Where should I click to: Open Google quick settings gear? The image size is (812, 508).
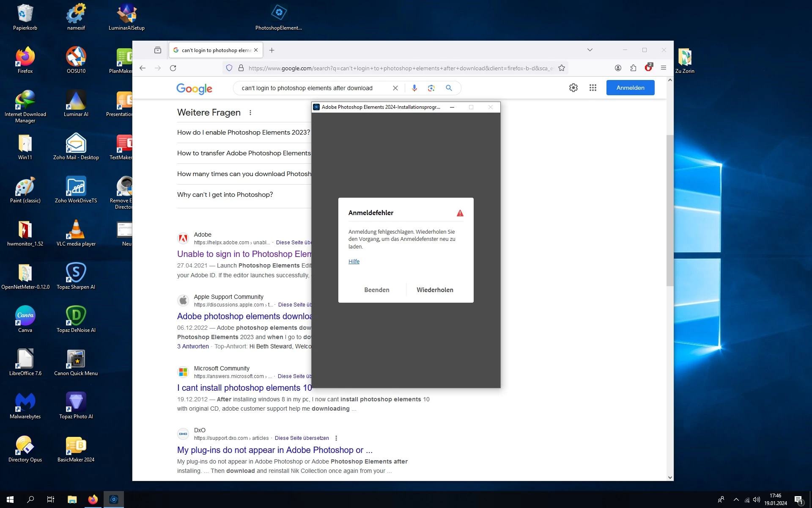coord(573,88)
